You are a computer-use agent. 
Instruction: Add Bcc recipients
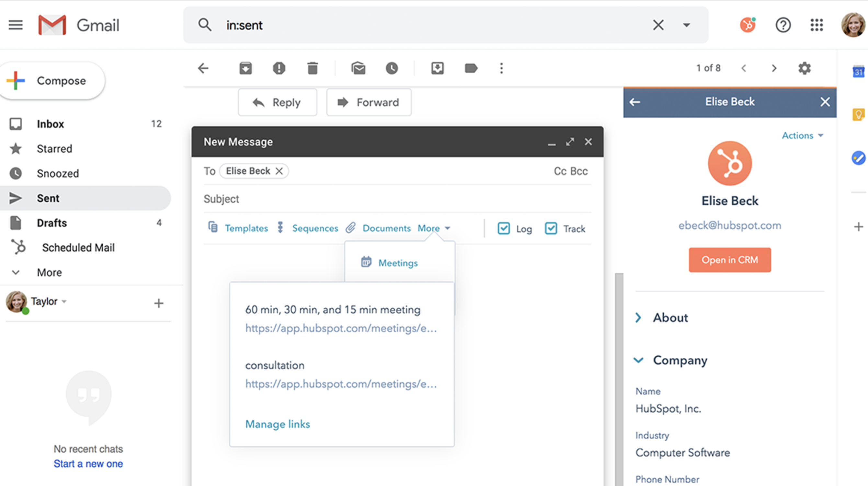(579, 171)
